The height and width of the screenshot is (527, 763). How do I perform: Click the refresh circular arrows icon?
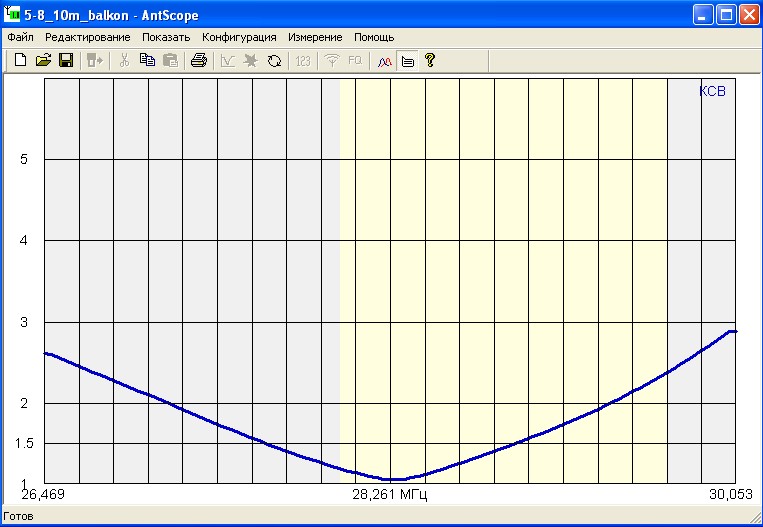[x=274, y=61]
